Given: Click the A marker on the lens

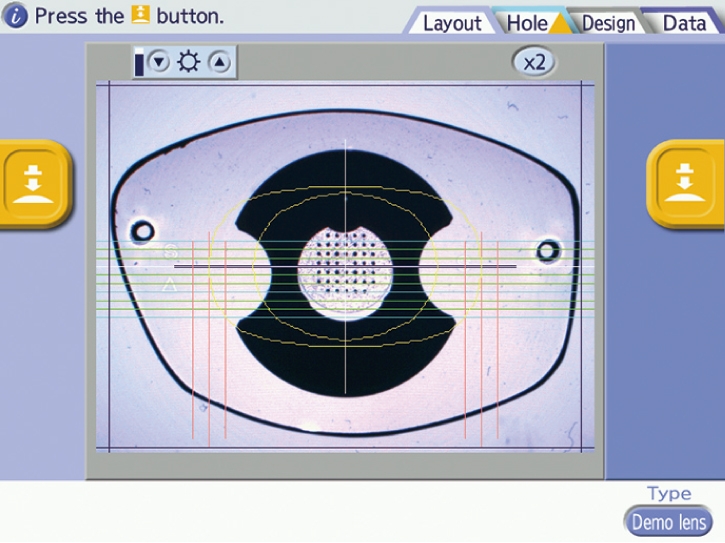Looking at the screenshot, I should coord(170,286).
